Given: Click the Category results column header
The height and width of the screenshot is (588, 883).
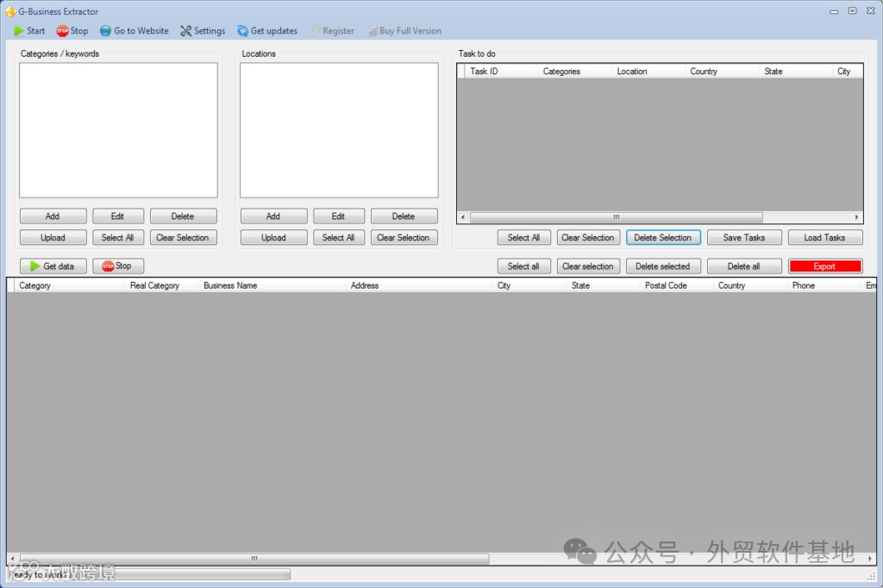Looking at the screenshot, I should (69, 285).
